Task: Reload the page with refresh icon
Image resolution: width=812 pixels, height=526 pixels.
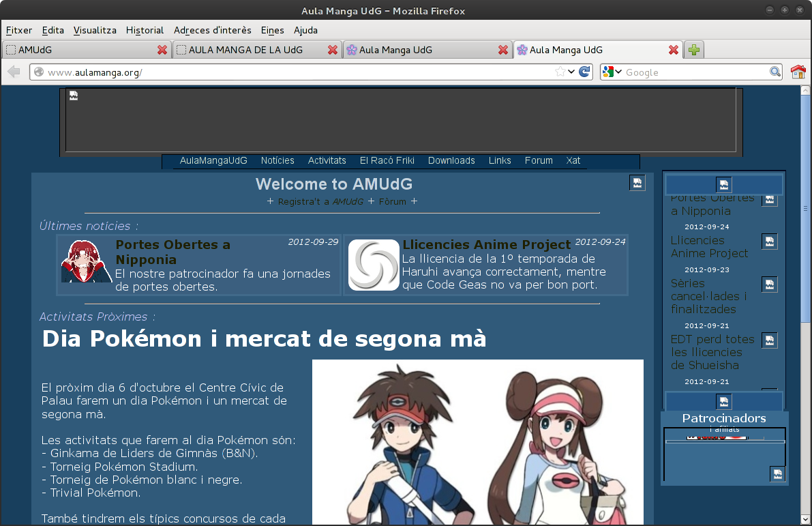Action: click(x=584, y=72)
